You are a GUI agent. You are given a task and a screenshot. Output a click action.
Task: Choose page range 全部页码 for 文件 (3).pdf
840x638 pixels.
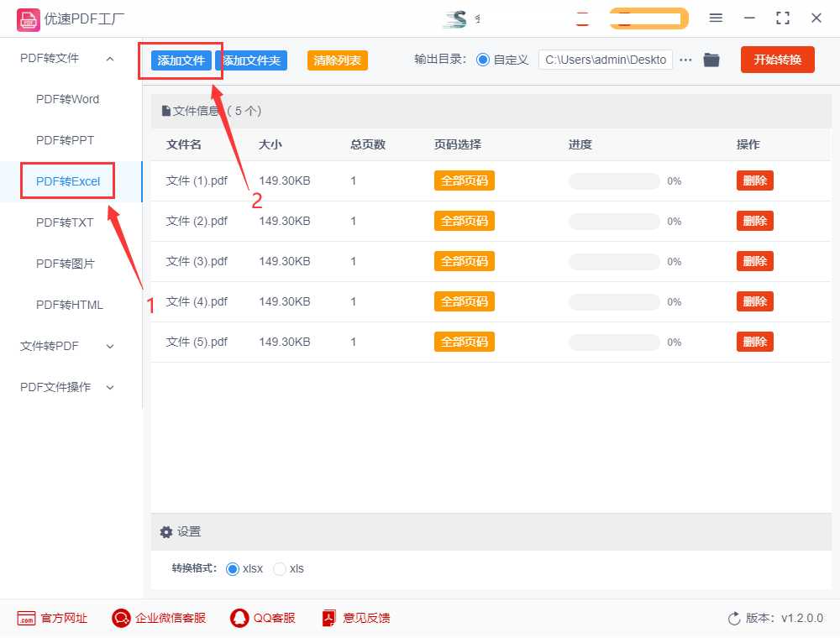[x=465, y=261]
